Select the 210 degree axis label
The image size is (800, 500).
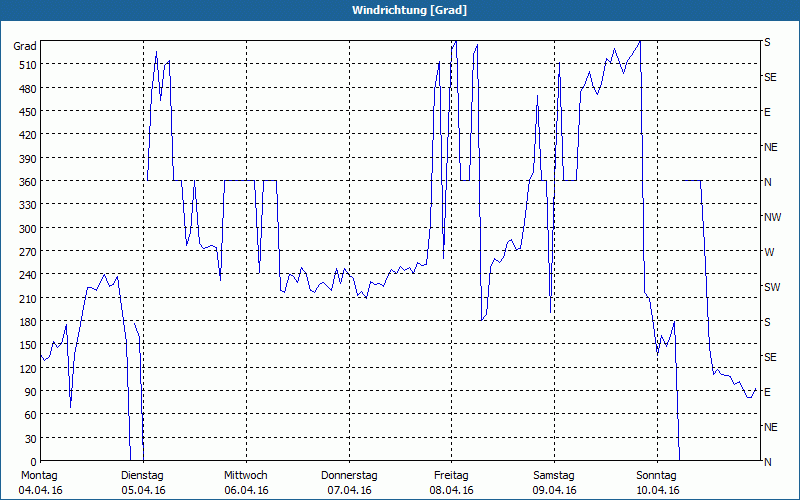tap(28, 298)
